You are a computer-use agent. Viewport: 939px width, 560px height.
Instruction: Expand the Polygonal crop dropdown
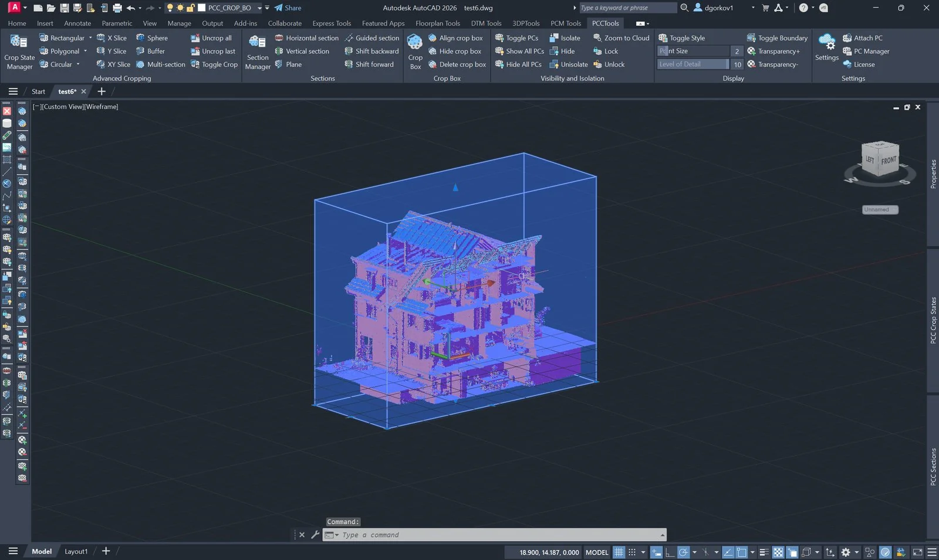click(x=86, y=51)
